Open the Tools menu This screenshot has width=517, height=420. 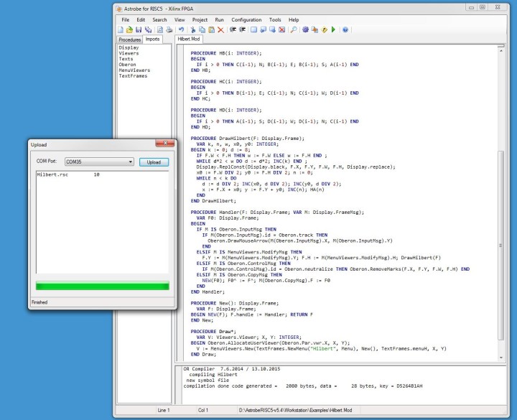coord(275,20)
